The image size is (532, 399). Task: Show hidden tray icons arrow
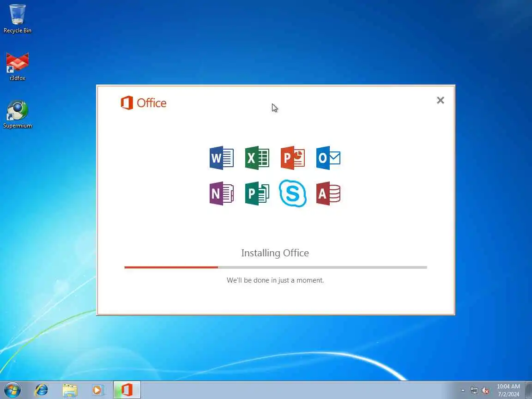[x=463, y=390]
